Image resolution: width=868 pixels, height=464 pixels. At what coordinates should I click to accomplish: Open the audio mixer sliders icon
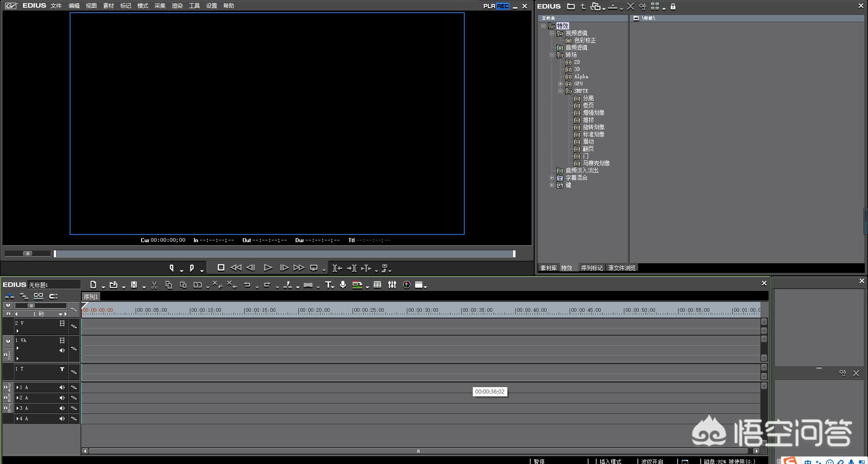[x=392, y=285]
